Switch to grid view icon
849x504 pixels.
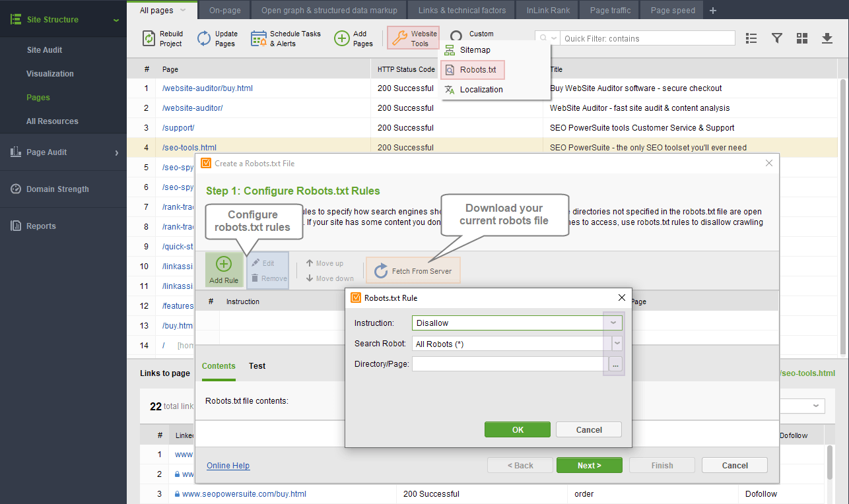coord(802,38)
